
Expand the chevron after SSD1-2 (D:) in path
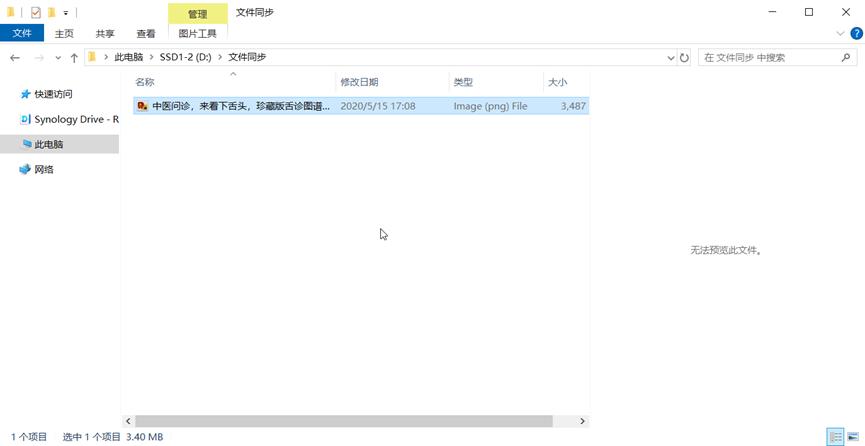click(x=220, y=57)
